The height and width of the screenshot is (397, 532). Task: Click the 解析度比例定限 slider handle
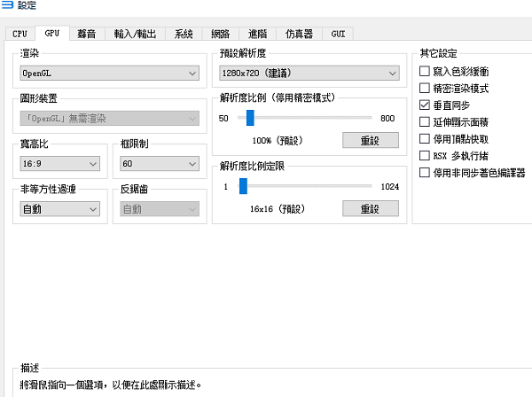[x=243, y=186]
